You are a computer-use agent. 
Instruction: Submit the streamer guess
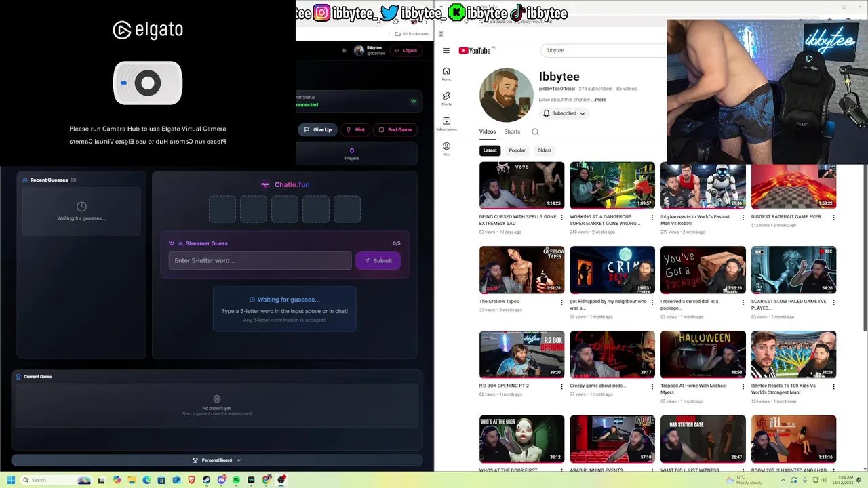click(378, 260)
